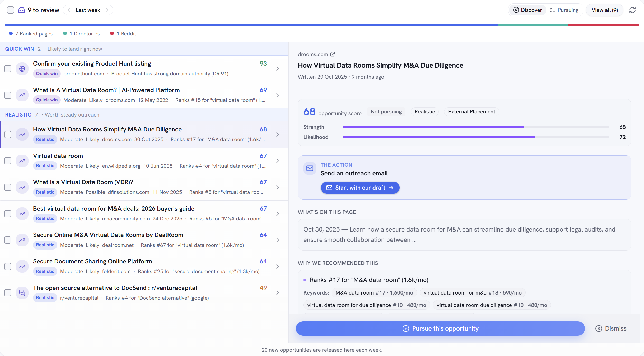Expand the 'What Is A Virtual Data Room?' row chevron
The height and width of the screenshot is (356, 644).
pyautogui.click(x=278, y=95)
